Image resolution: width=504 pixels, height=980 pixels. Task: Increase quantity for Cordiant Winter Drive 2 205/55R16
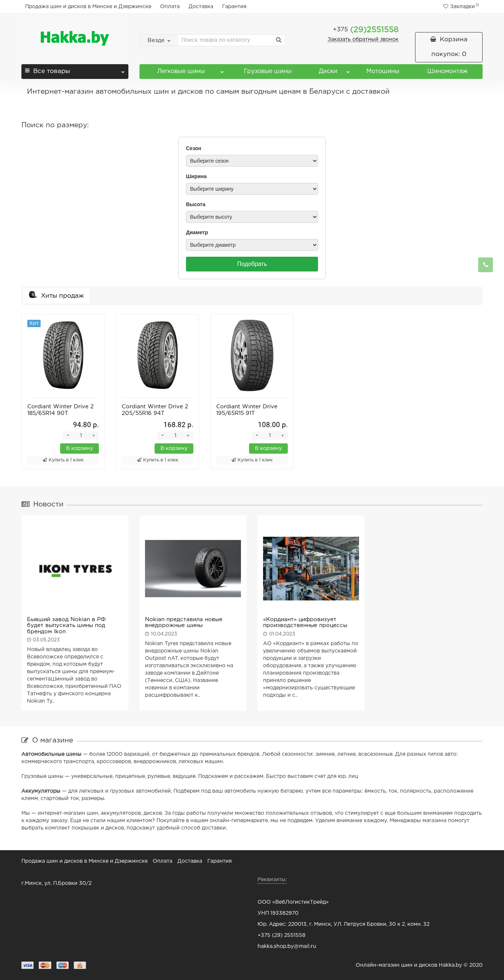pyautogui.click(x=188, y=436)
